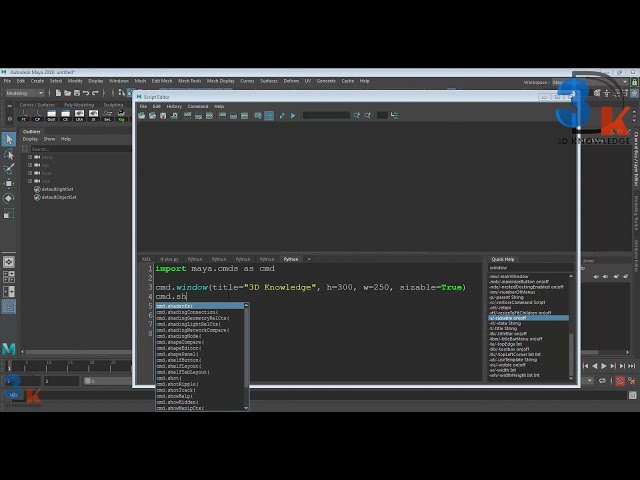
Task: Click Save Scene icon in Maya status line
Action: point(77,93)
